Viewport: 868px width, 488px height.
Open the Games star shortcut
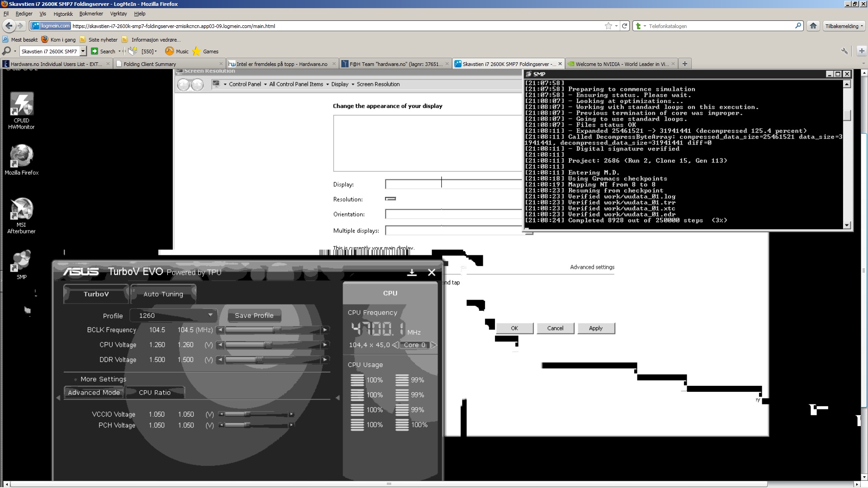pyautogui.click(x=206, y=51)
